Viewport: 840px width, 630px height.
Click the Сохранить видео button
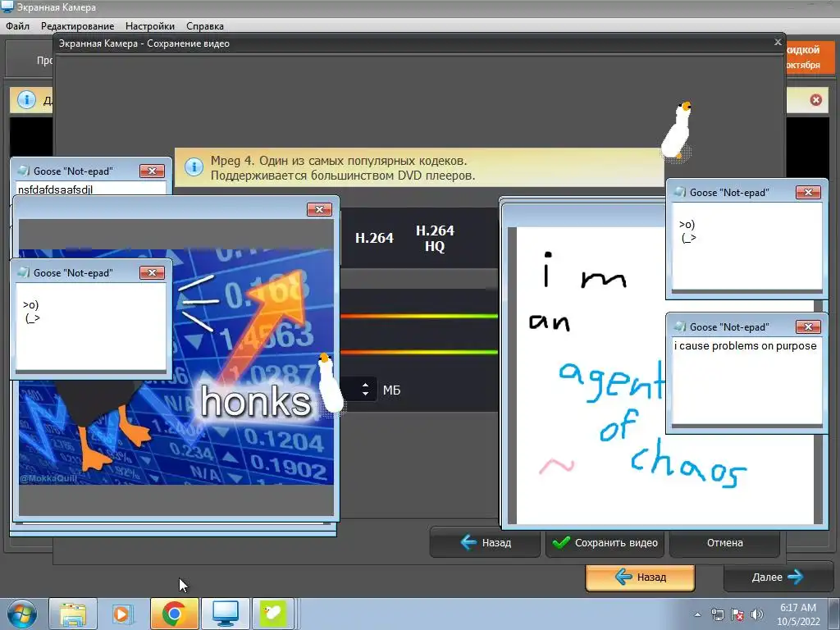(605, 543)
